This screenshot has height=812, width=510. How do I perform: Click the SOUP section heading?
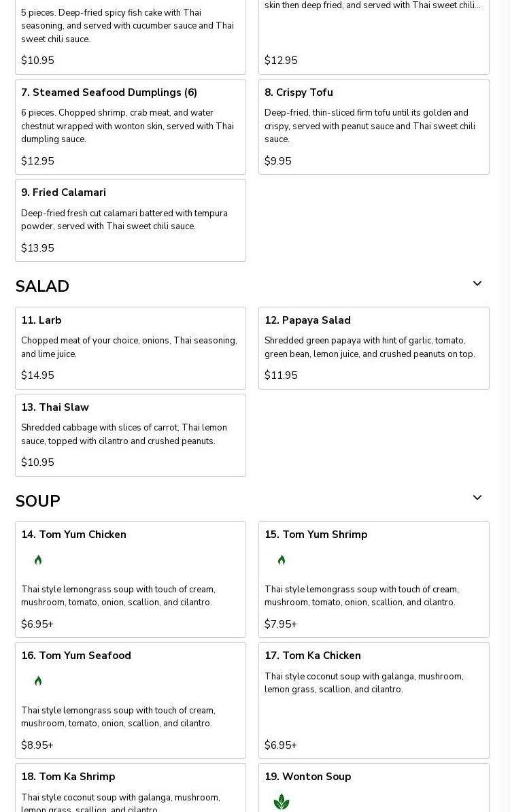[x=37, y=501]
